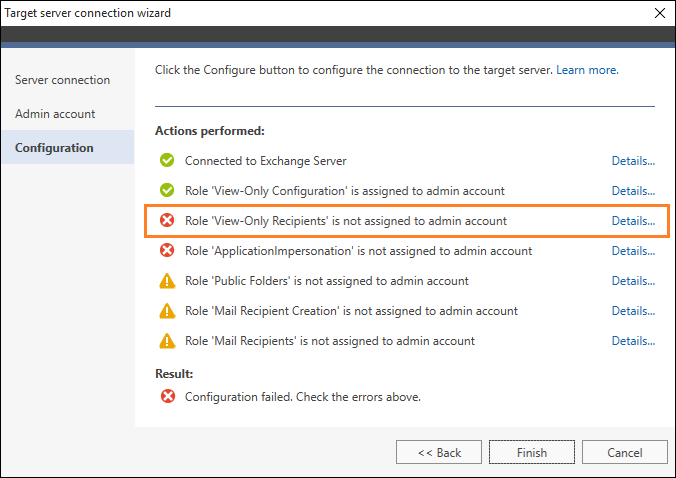The width and height of the screenshot is (676, 478).
Task: Click red error icon next to Configuration failed
Action: pyautogui.click(x=168, y=396)
